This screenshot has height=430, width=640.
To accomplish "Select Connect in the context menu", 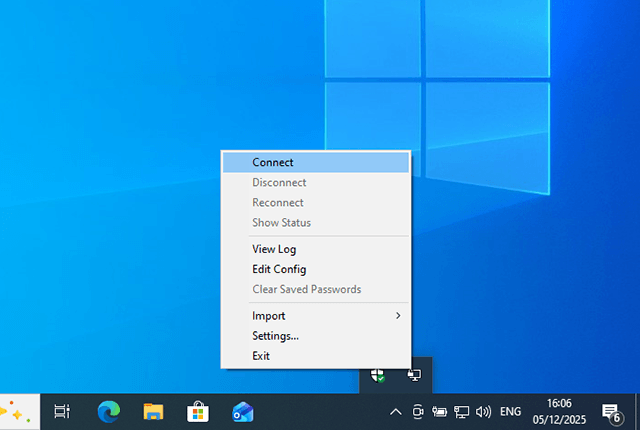I will point(272,162).
